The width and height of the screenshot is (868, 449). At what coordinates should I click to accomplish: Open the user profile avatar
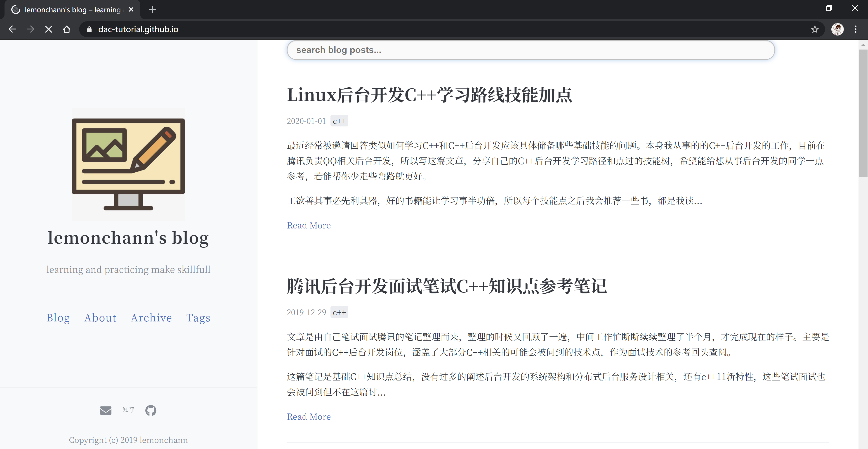click(x=837, y=29)
